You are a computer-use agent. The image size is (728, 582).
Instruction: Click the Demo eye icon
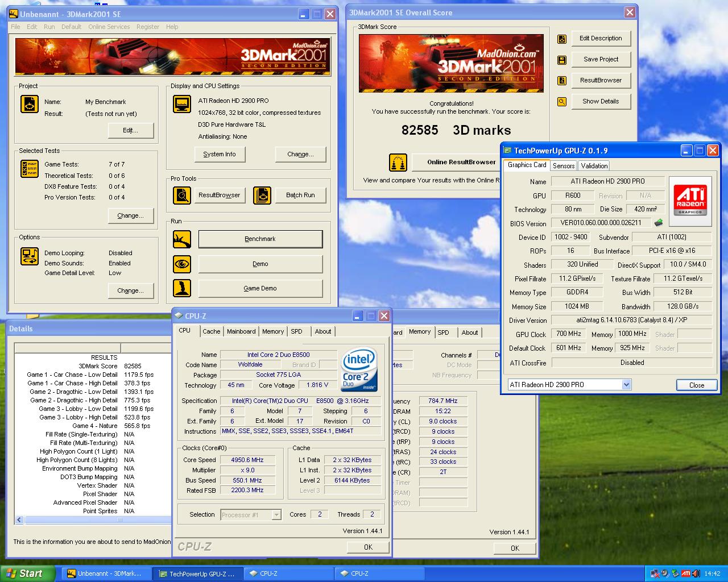(182, 264)
